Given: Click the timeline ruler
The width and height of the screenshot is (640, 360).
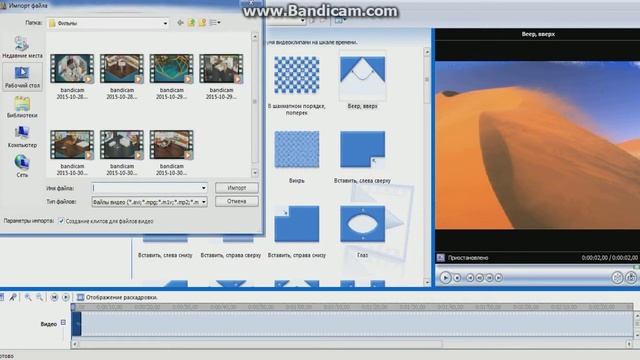Looking at the screenshot, I should [352, 307].
